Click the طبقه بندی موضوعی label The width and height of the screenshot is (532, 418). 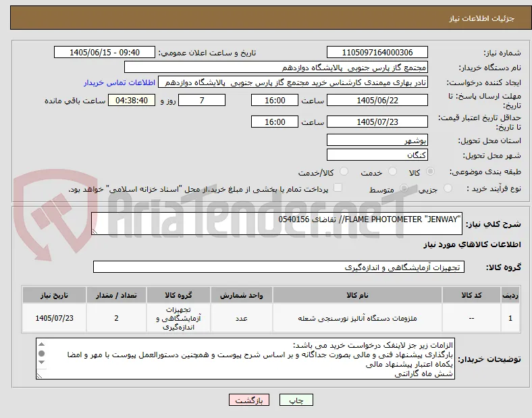(x=485, y=172)
